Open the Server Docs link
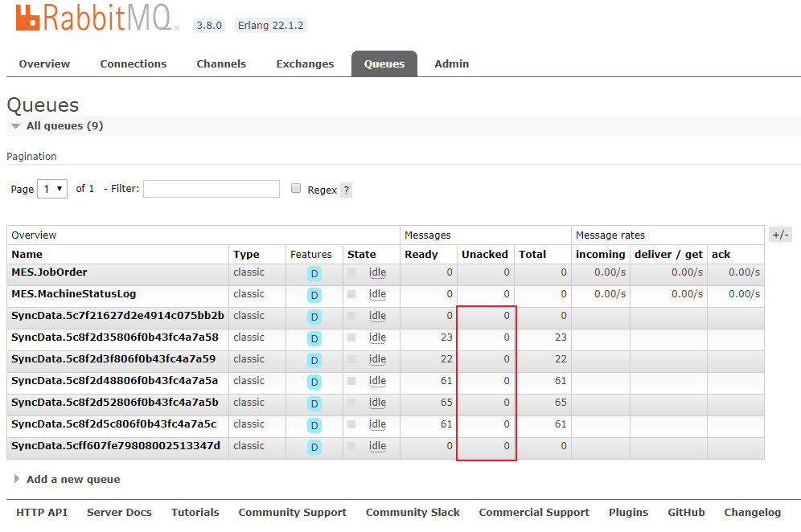This screenshot has height=532, width=801. 119,512
